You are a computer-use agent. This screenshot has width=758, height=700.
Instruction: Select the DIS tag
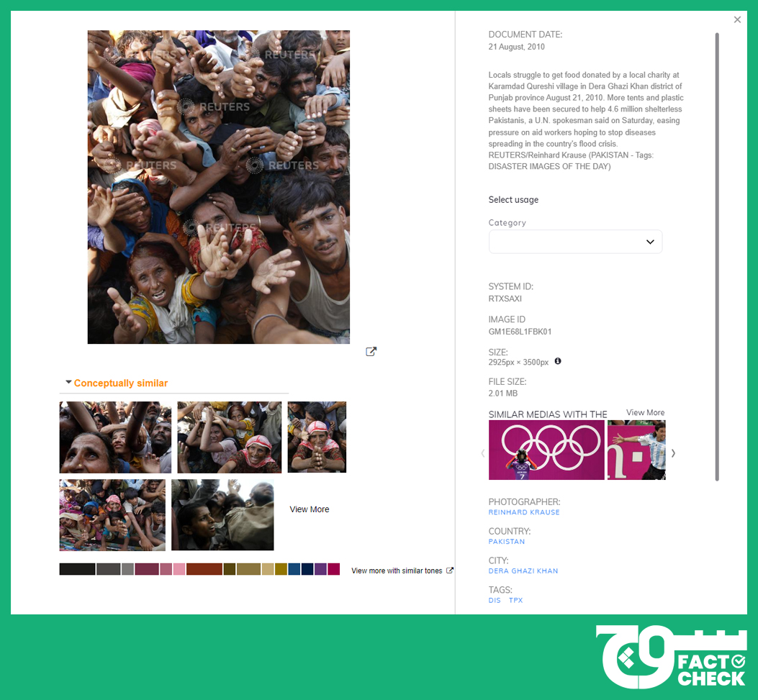coord(494,601)
